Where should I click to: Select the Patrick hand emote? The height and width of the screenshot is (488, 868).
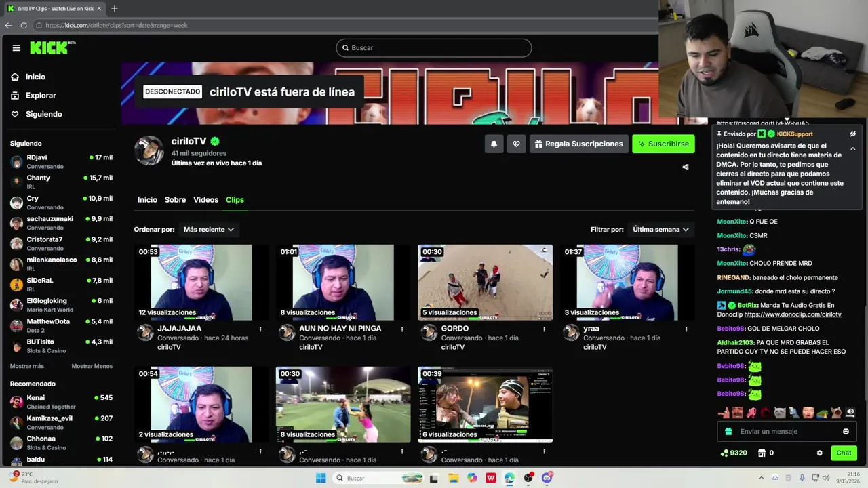pos(724,412)
